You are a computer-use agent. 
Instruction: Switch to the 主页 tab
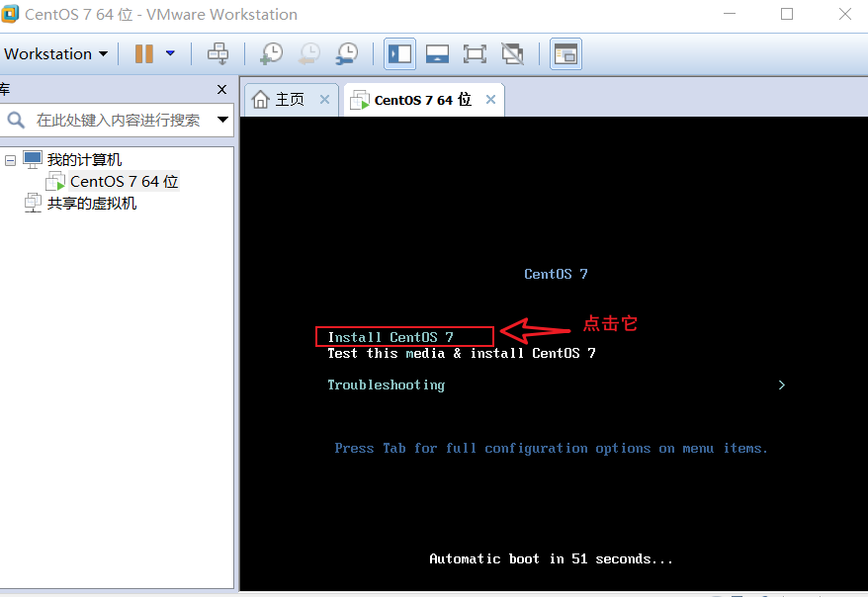[292, 100]
